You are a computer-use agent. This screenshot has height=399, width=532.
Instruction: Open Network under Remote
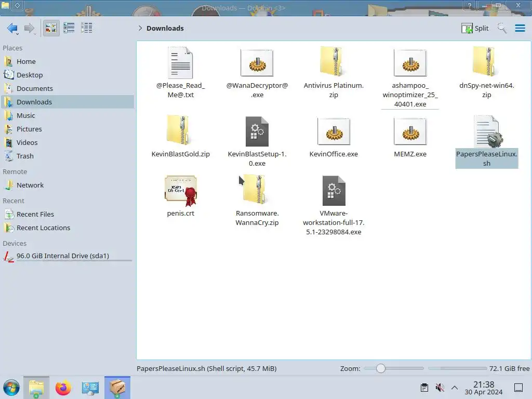(x=67, y=185)
